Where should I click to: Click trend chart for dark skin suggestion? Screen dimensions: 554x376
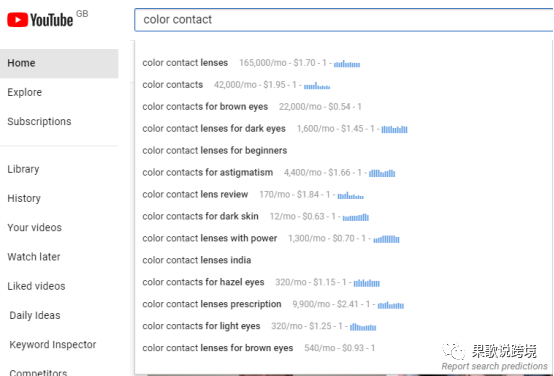pyautogui.click(x=356, y=217)
